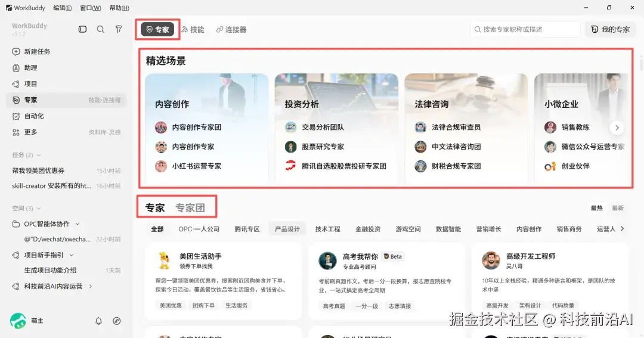644x338 pixels.
Task: Switch to the 专家 top tab
Action: [x=157, y=30]
